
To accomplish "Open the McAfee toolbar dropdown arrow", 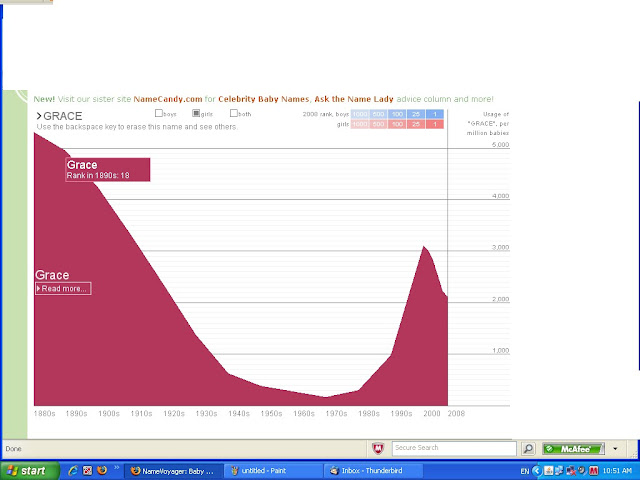I will click(x=615, y=449).
